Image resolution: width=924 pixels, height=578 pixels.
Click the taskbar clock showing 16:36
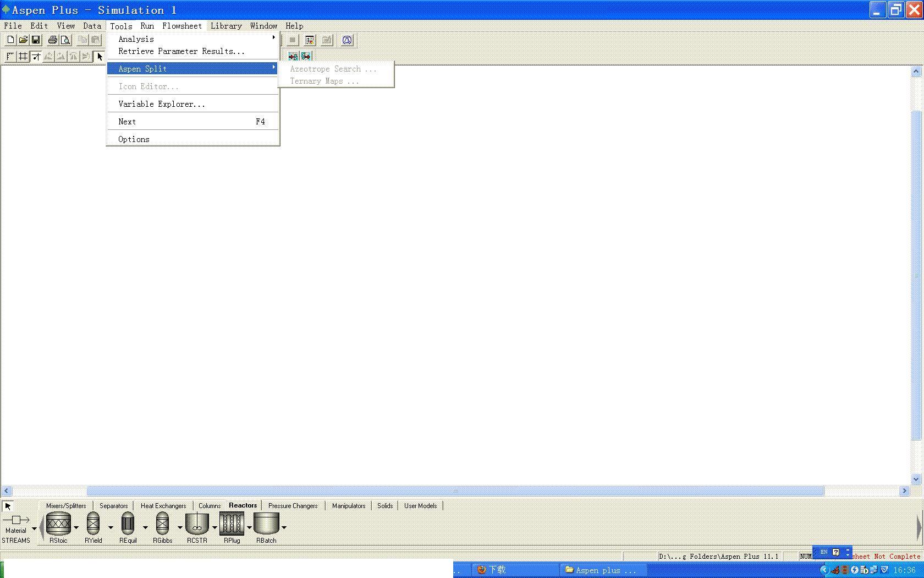[x=905, y=570]
